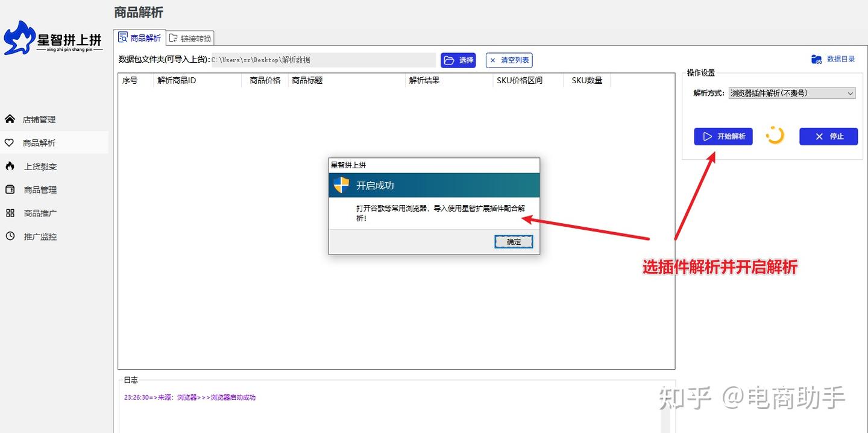Click the shield icon in the dialog

341,185
